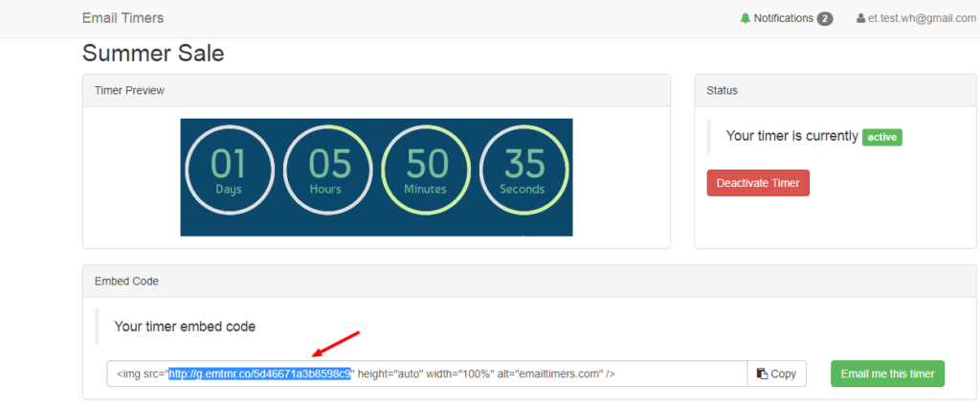This screenshot has width=980, height=409.
Task: Click the notifications count badge showing 2
Action: click(x=825, y=19)
